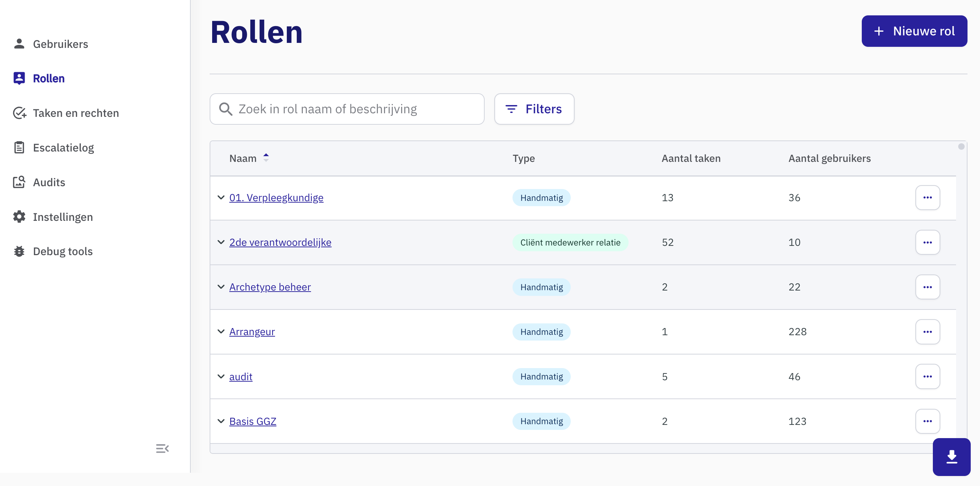Open more options for 01. Verpleegkundige
Viewport: 980px width, 486px height.
point(927,198)
